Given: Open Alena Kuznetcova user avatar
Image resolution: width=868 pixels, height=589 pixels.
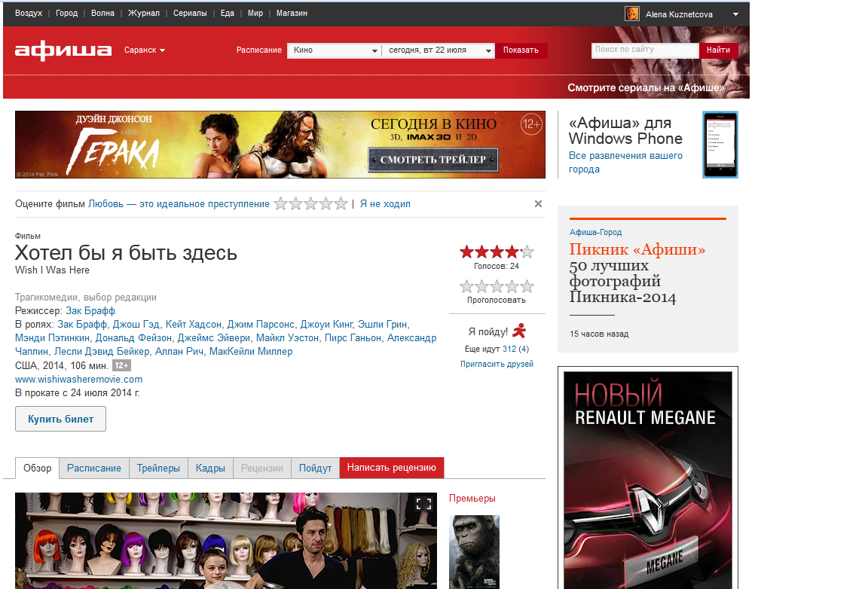Looking at the screenshot, I should tap(631, 14).
